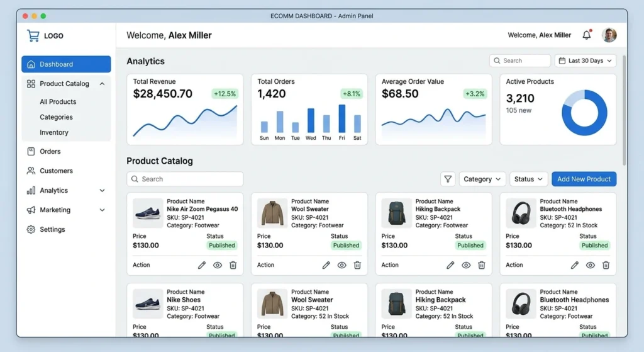Delete Nike Air Zoom Pegasus 40 product
644x352 pixels.
pyautogui.click(x=233, y=265)
